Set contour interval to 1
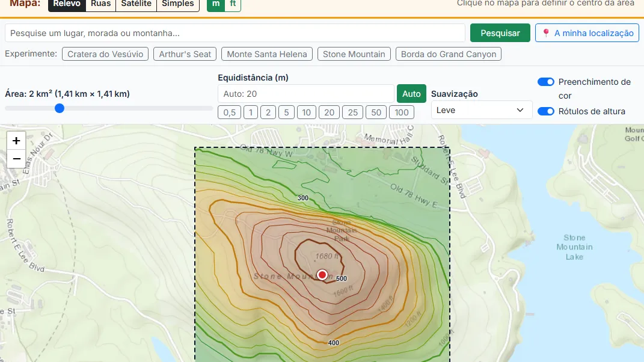The width and height of the screenshot is (644, 362). coord(251,112)
